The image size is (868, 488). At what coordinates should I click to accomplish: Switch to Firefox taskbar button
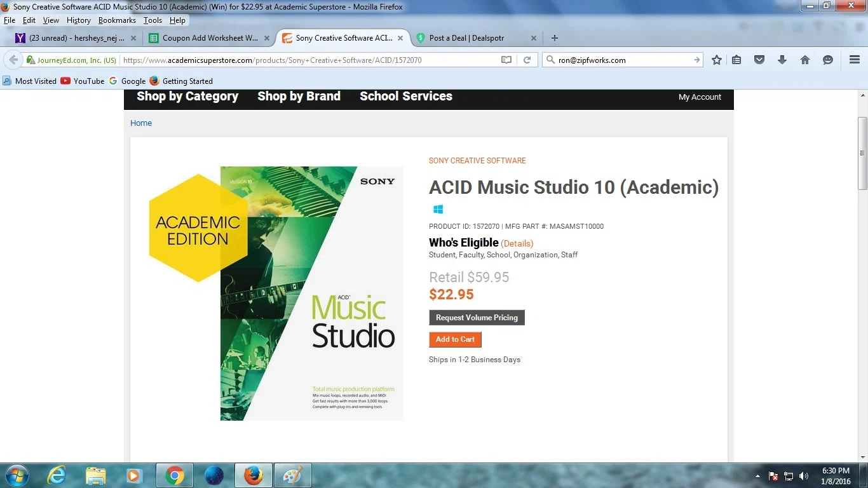(254, 475)
